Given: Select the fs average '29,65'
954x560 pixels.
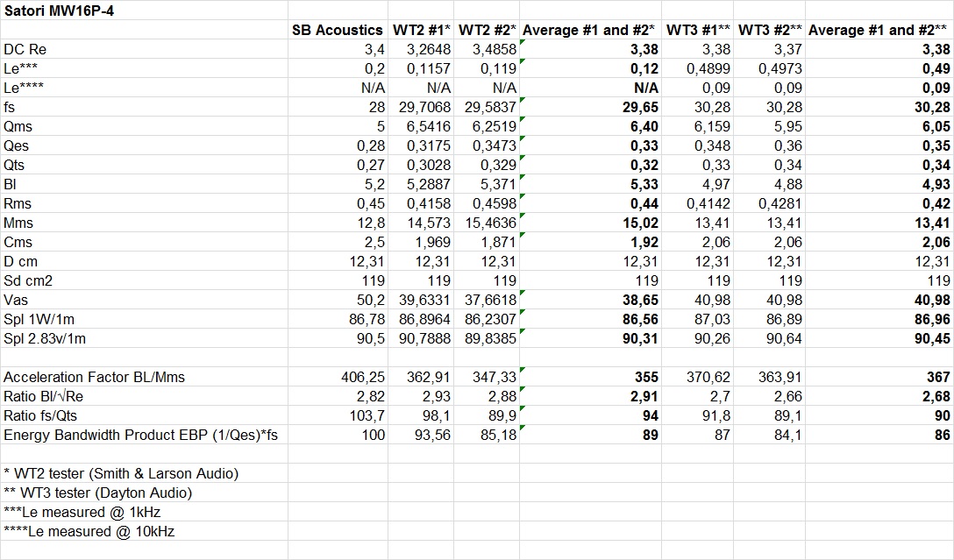Looking at the screenshot, I should pos(641,108).
